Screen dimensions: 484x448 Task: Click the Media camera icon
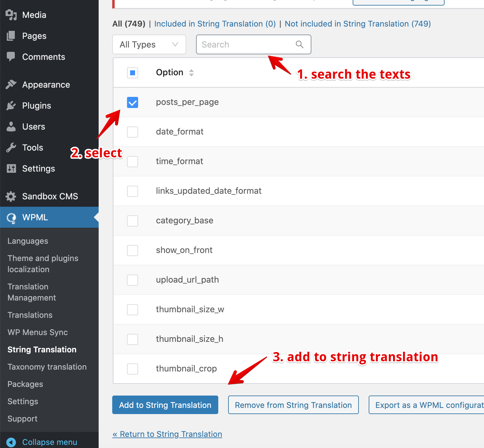click(11, 15)
